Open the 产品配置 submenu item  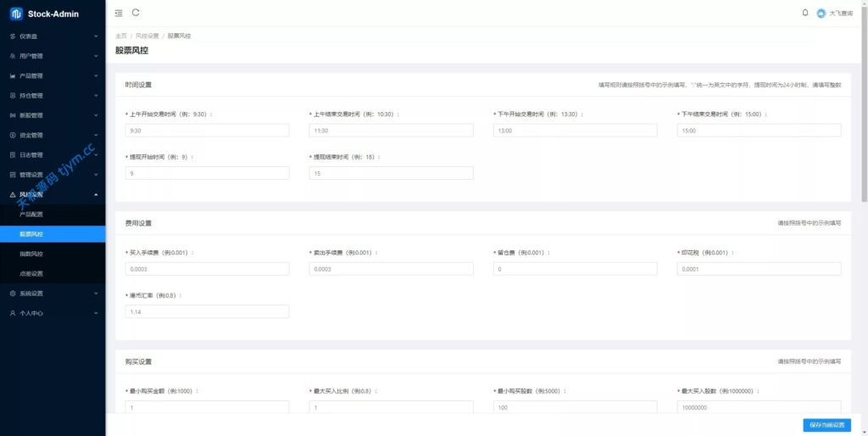point(31,215)
